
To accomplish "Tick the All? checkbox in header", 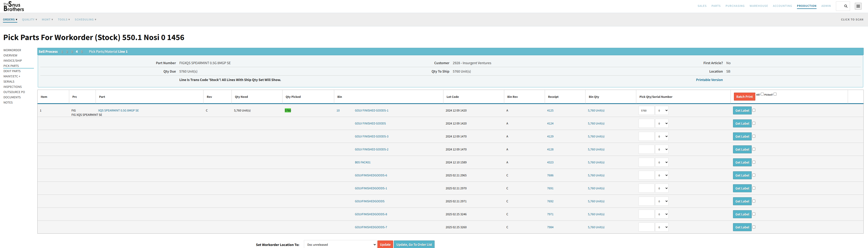I will click(762, 94).
